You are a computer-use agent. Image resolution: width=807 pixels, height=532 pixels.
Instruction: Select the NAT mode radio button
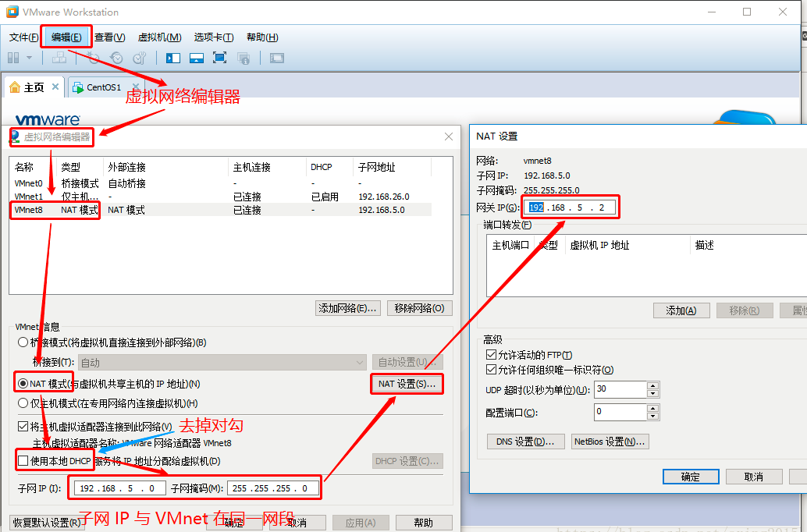[x=23, y=383]
